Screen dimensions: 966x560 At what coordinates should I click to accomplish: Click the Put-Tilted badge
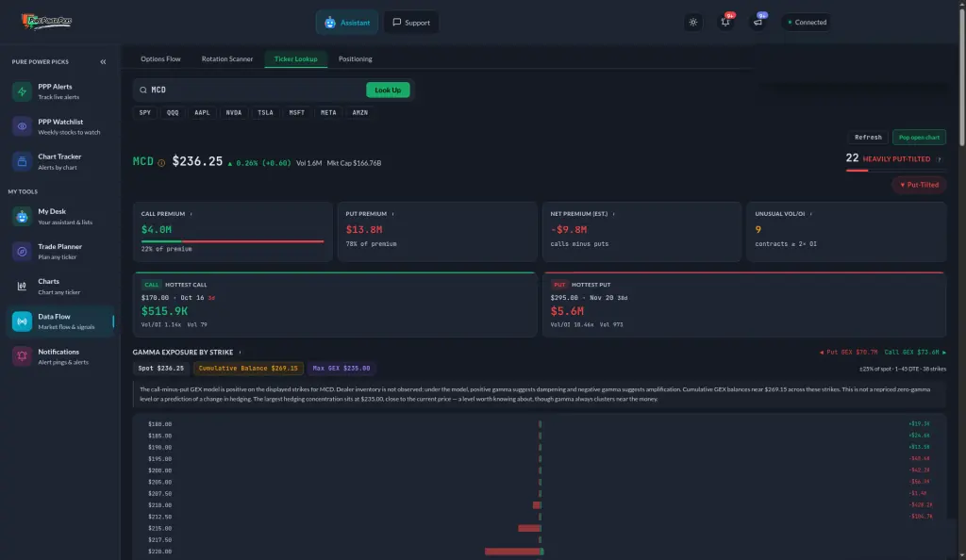pos(919,185)
